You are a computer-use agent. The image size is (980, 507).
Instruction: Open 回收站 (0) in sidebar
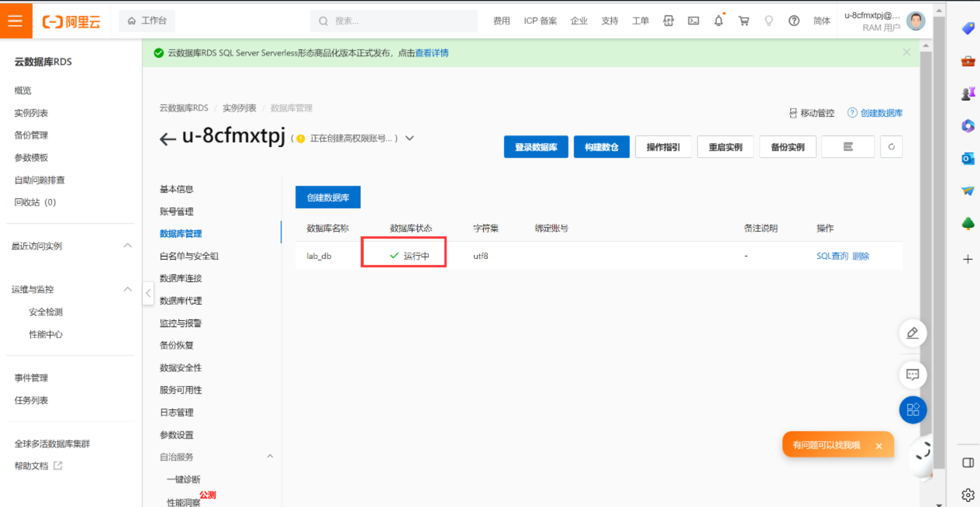point(35,202)
